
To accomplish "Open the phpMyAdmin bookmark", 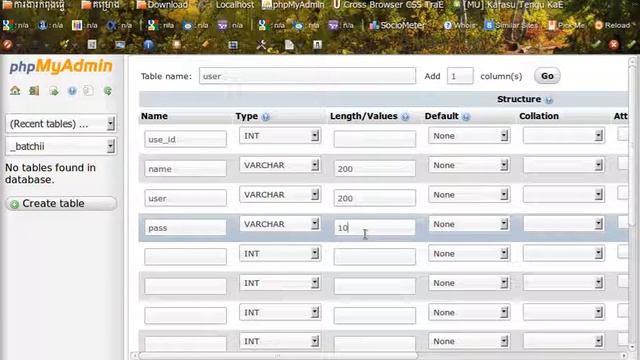I will click(293, 5).
